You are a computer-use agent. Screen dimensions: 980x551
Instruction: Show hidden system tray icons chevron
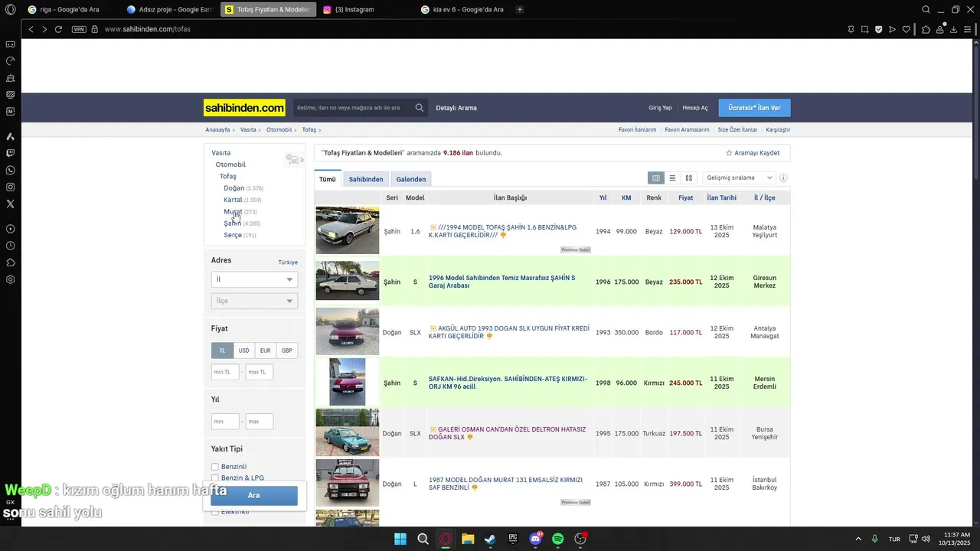[x=858, y=539]
